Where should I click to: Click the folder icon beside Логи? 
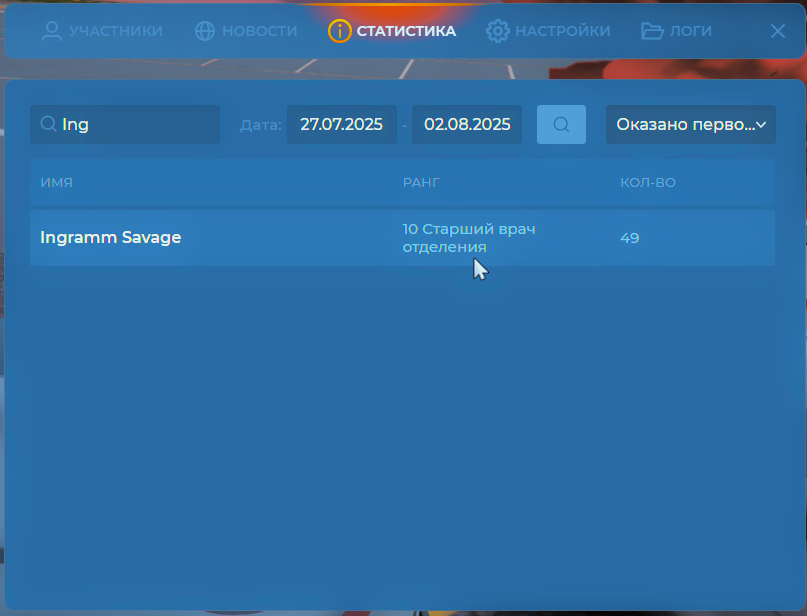tap(652, 31)
